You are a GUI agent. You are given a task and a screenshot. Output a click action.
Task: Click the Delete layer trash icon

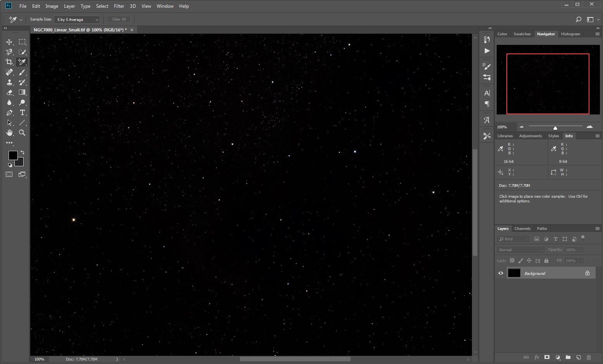pyautogui.click(x=589, y=357)
